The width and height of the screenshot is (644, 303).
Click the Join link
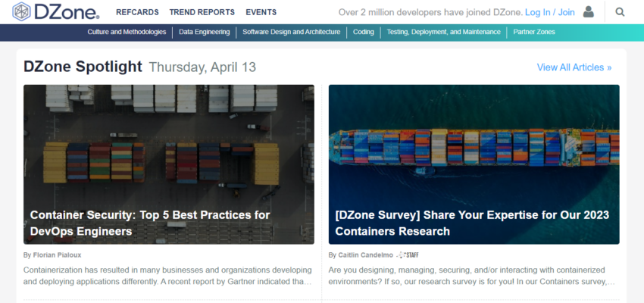[567, 12]
